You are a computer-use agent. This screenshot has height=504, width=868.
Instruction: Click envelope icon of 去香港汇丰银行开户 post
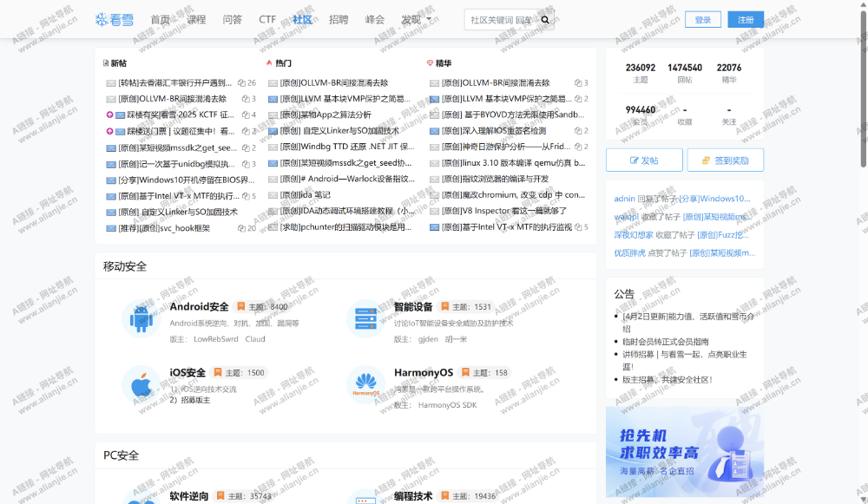coord(111,83)
